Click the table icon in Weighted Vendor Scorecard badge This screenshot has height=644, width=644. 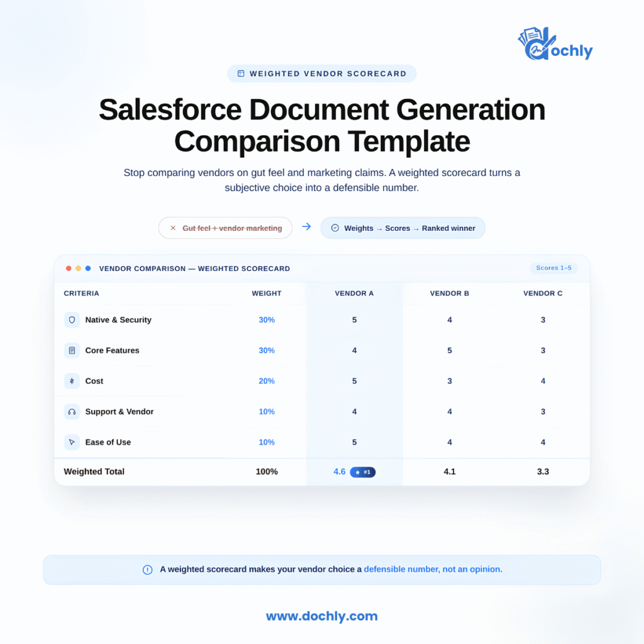[241, 74]
